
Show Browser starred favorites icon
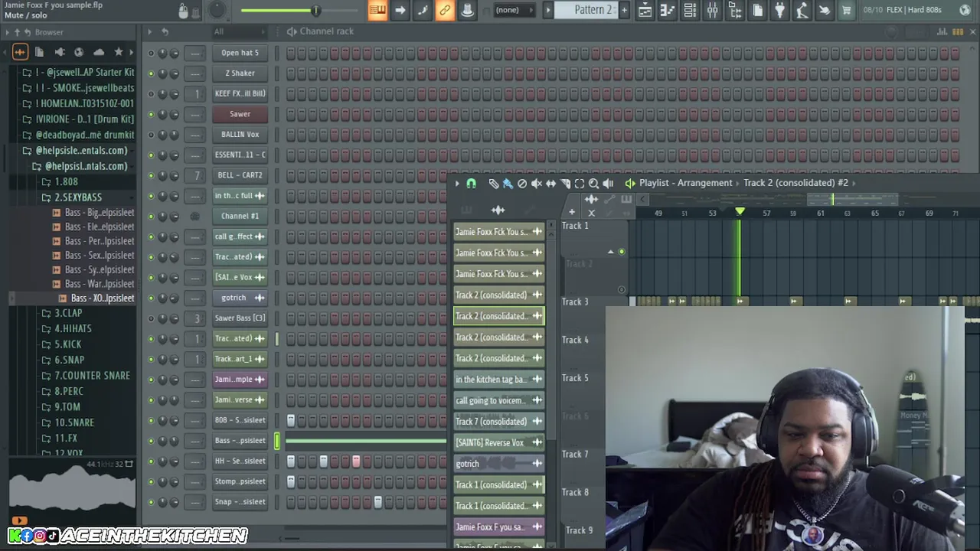coord(119,52)
